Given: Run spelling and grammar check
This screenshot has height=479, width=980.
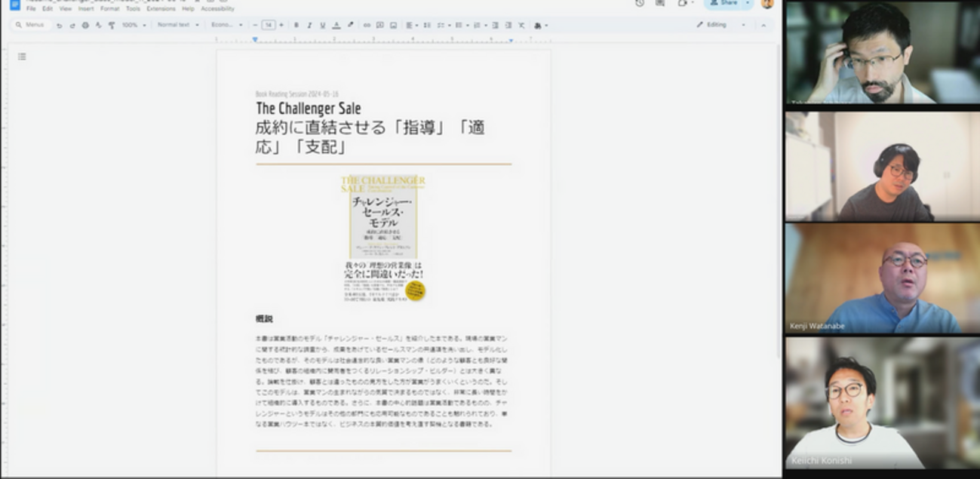Looking at the screenshot, I should point(98,25).
